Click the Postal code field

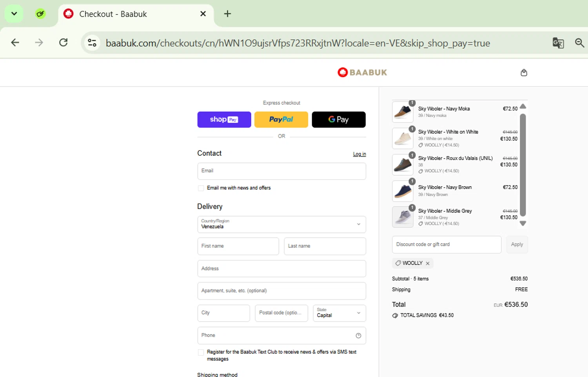tap(281, 313)
